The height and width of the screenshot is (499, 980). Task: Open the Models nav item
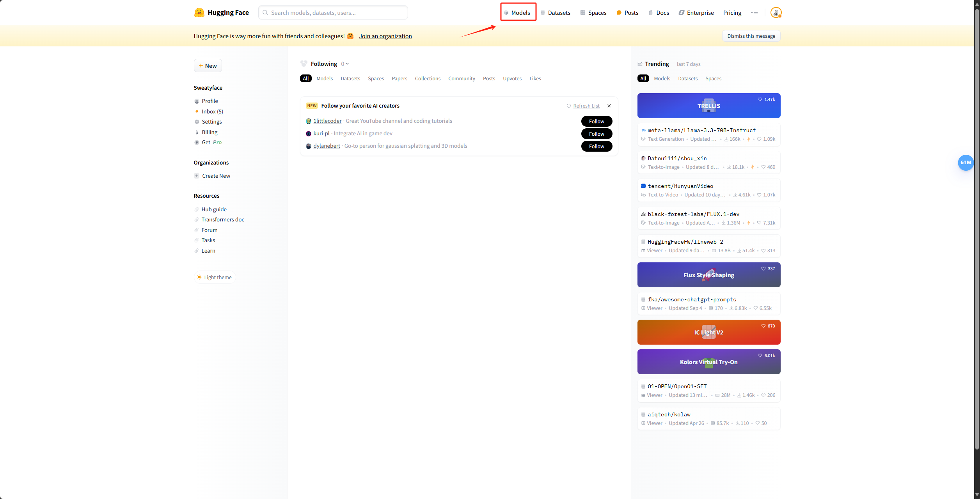pyautogui.click(x=518, y=12)
